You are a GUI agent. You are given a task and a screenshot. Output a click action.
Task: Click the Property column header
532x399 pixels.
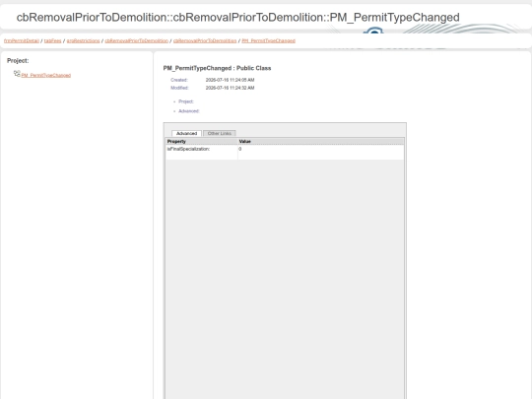pos(202,141)
